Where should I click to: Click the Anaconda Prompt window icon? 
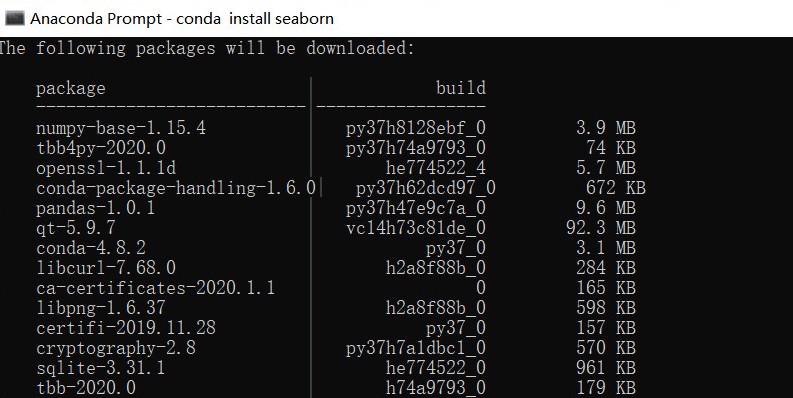[x=14, y=18]
